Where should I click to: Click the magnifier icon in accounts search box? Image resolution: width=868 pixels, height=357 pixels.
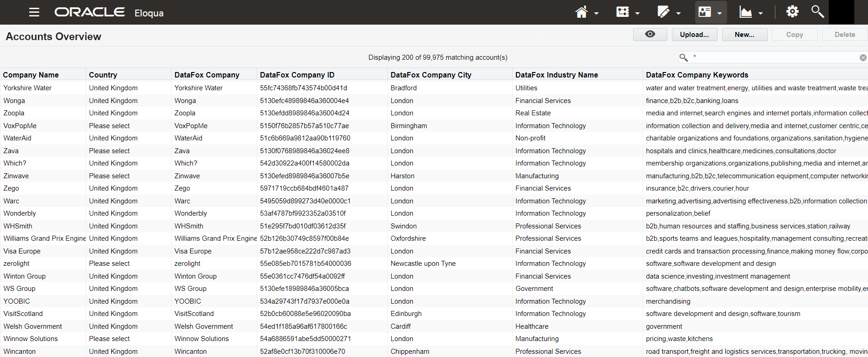tap(683, 57)
